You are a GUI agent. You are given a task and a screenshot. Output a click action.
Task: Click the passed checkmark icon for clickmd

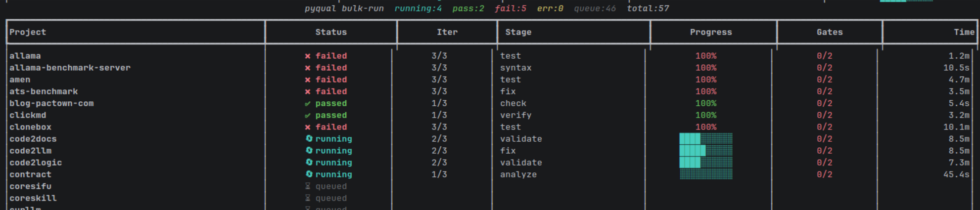click(308, 116)
